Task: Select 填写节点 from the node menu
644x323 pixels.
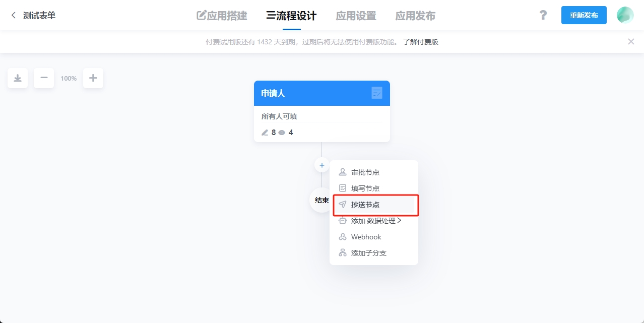Action: [x=366, y=188]
